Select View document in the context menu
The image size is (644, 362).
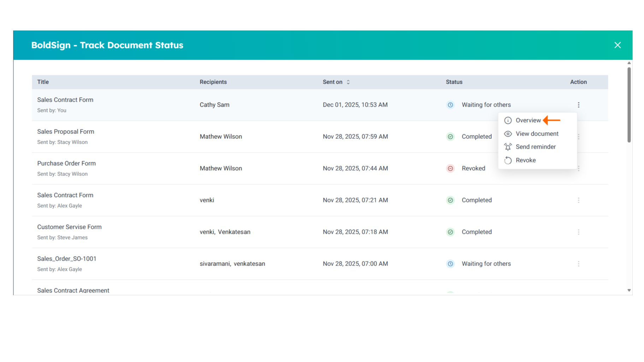537,134
